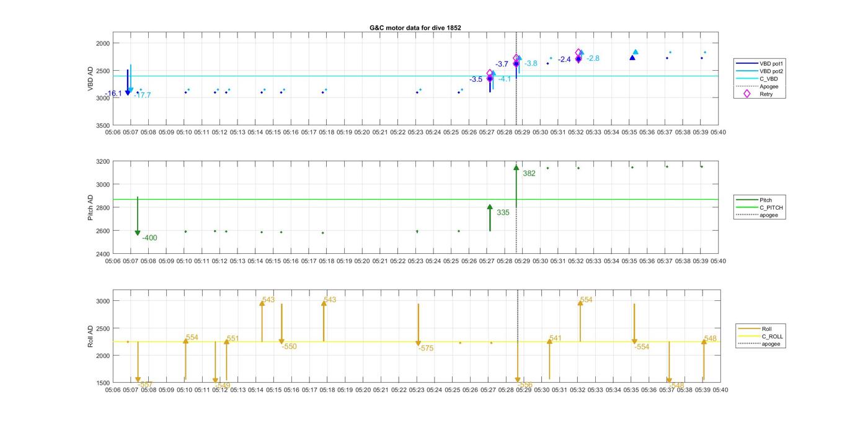Click the magenta diamond icon in the Retry legend
The height and width of the screenshot is (430, 868).
tap(746, 94)
